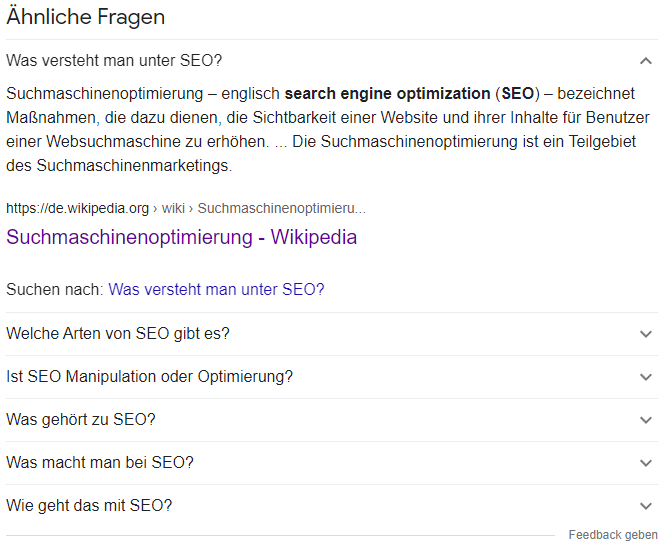This screenshot has width=668, height=548.
Task: Click the bold 'search engine optimization' text
Action: point(387,94)
